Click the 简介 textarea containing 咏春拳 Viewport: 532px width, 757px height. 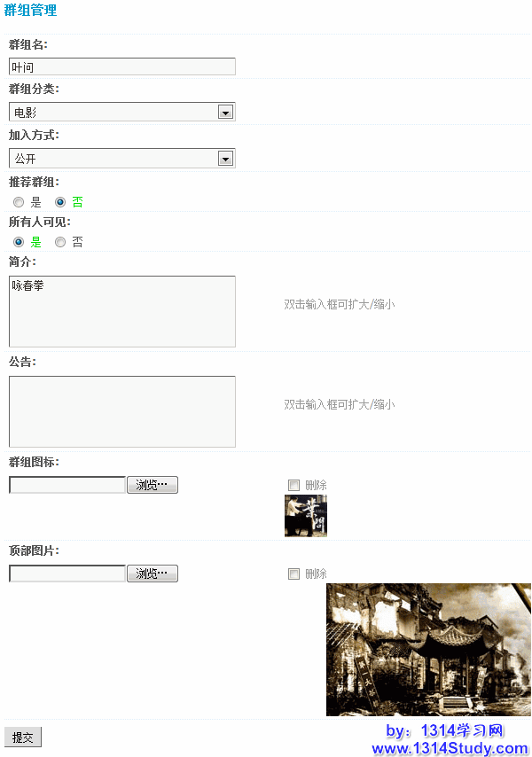tap(122, 311)
